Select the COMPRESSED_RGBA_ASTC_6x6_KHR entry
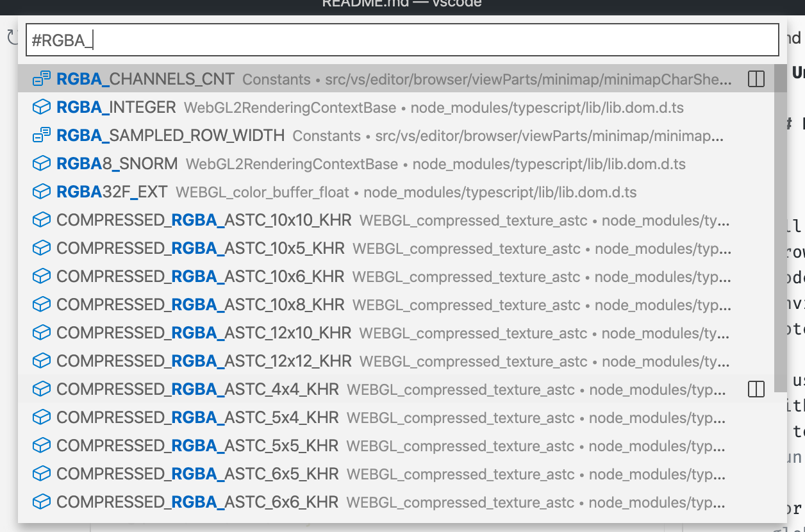Image resolution: width=805 pixels, height=532 pixels. [x=256, y=501]
